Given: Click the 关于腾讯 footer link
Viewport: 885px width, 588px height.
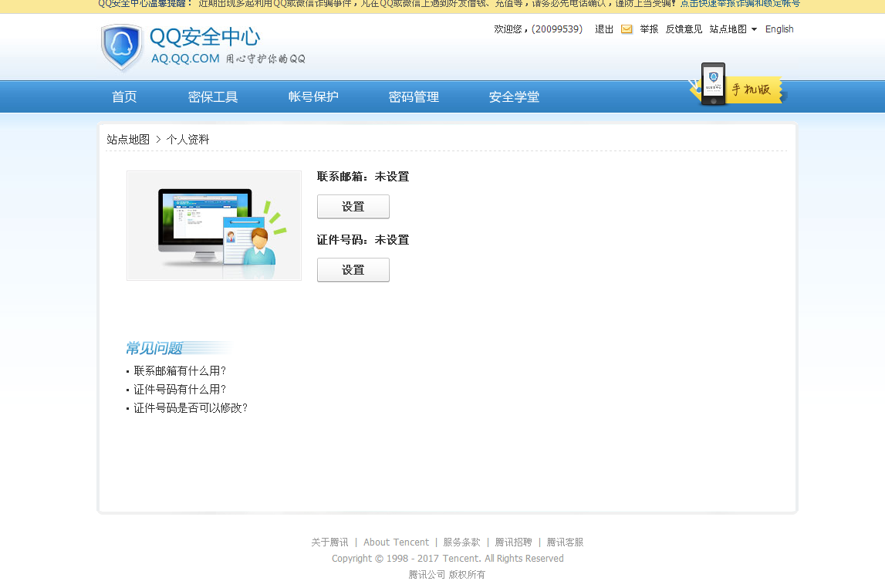Looking at the screenshot, I should (x=329, y=542).
